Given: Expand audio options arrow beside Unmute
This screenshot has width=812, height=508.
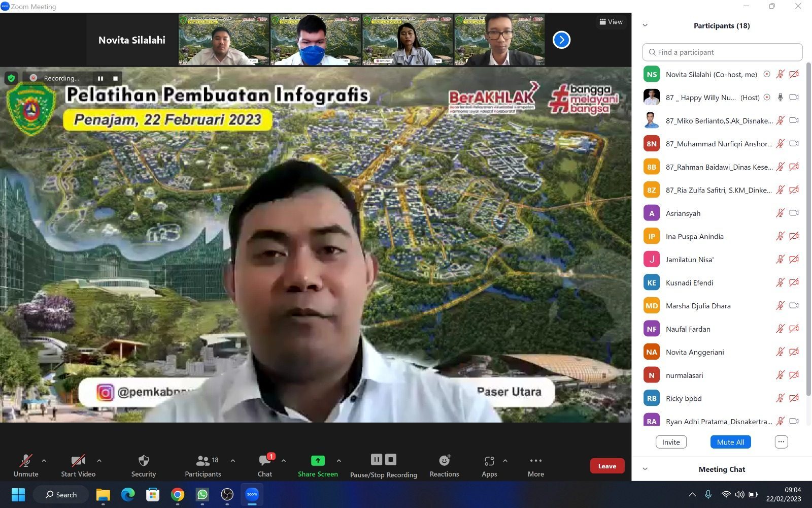Looking at the screenshot, I should pos(44,461).
